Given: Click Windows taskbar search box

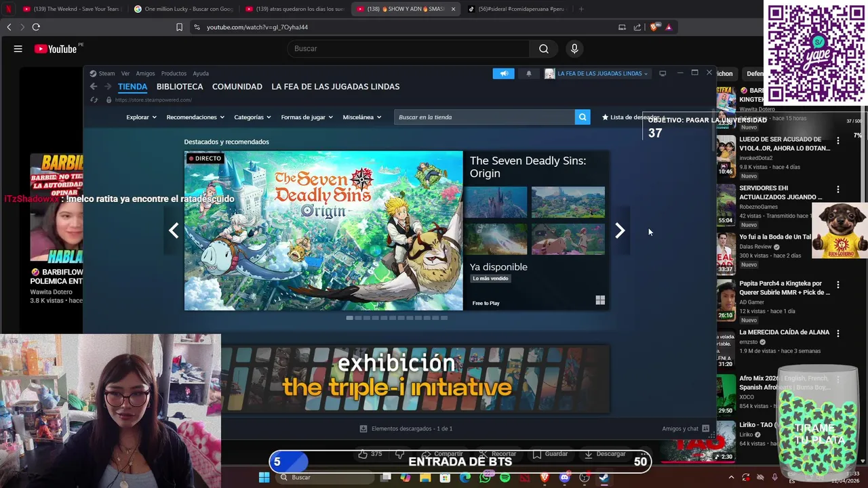Looking at the screenshot, I should tap(325, 478).
